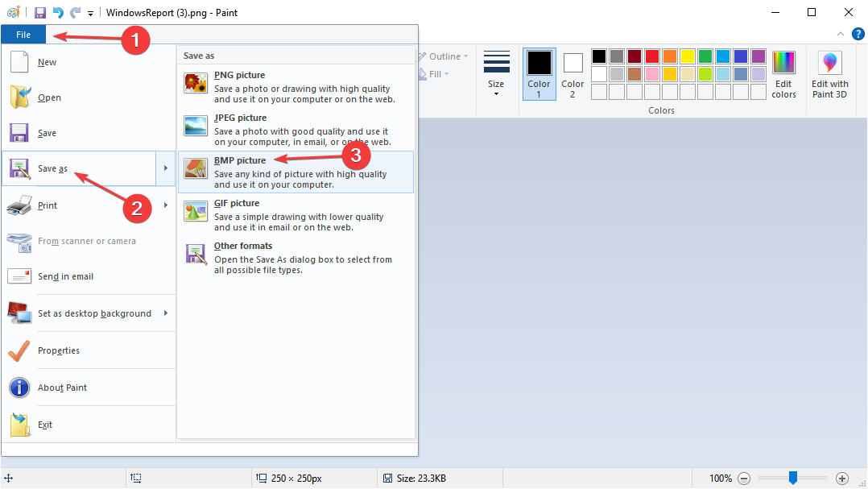The image size is (868, 489).
Task: Pick the red color swatch
Action: 652,56
